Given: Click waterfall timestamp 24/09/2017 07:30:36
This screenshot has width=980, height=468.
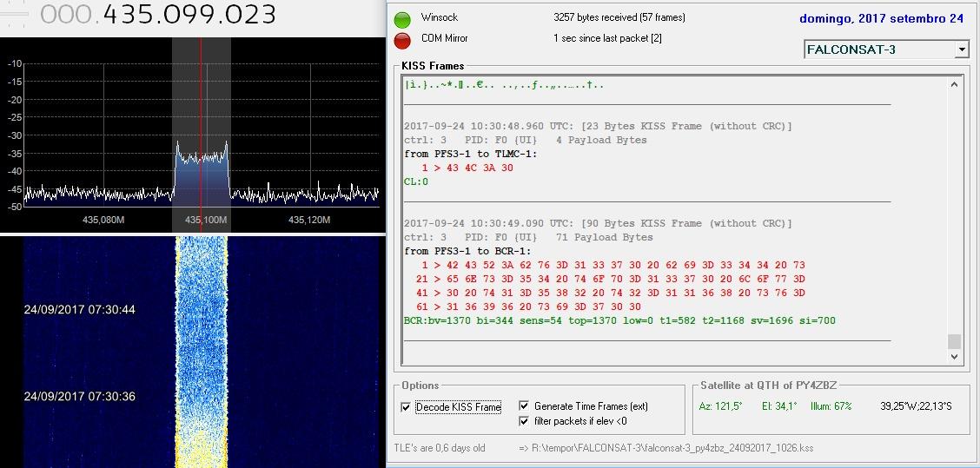Looking at the screenshot, I should 79,396.
